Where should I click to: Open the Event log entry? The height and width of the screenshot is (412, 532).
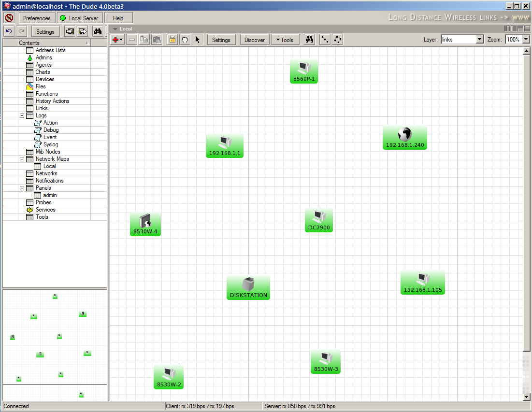coord(50,137)
